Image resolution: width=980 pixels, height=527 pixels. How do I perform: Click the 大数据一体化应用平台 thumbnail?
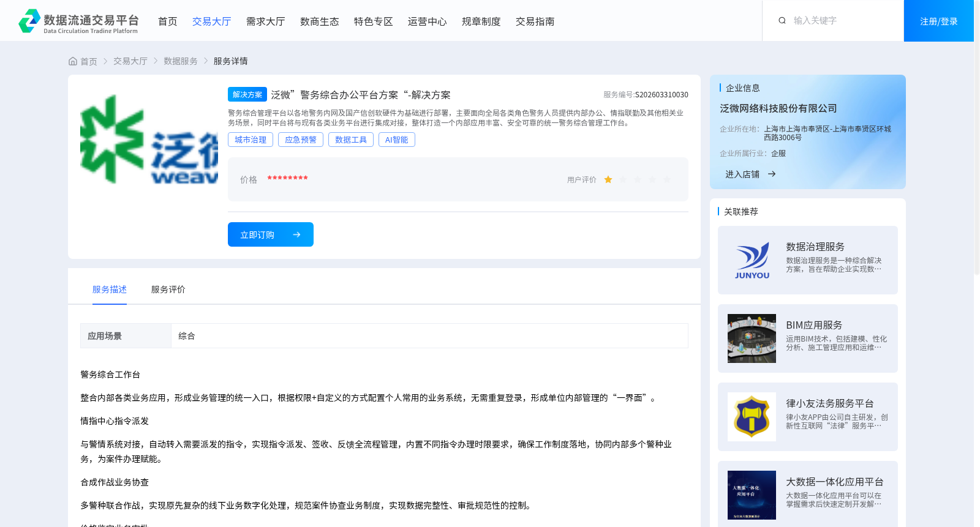pyautogui.click(x=752, y=495)
